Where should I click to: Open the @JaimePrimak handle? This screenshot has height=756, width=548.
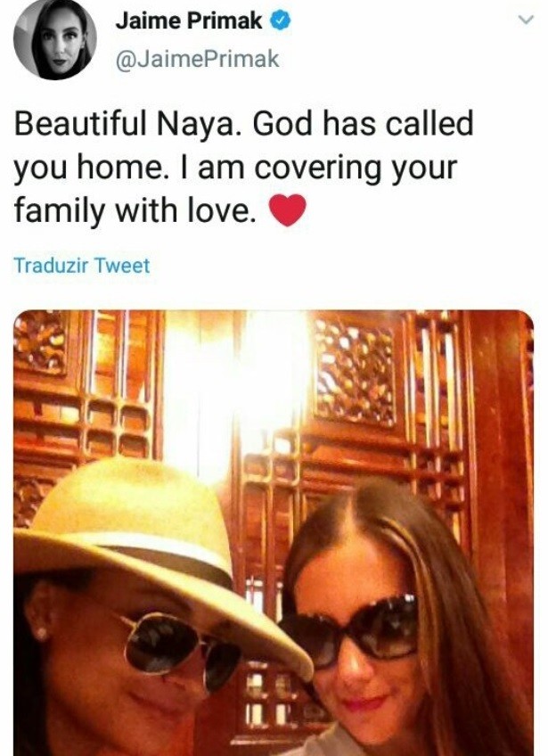click(x=197, y=60)
